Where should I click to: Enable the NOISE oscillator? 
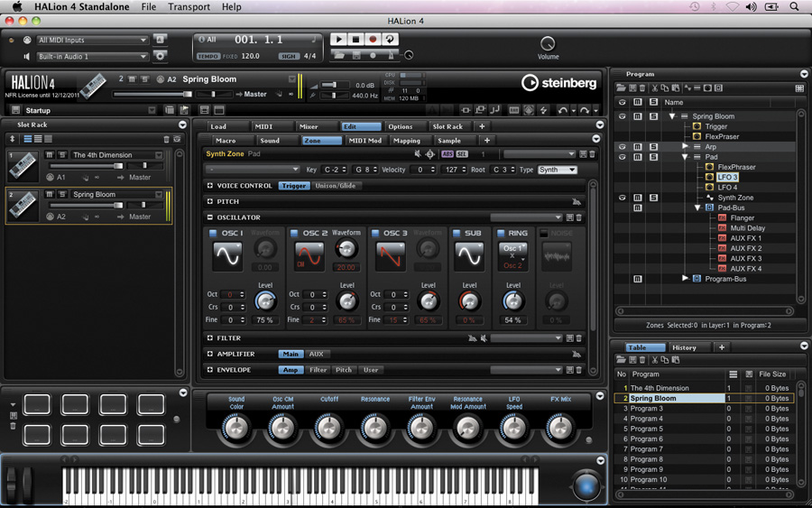(544, 233)
